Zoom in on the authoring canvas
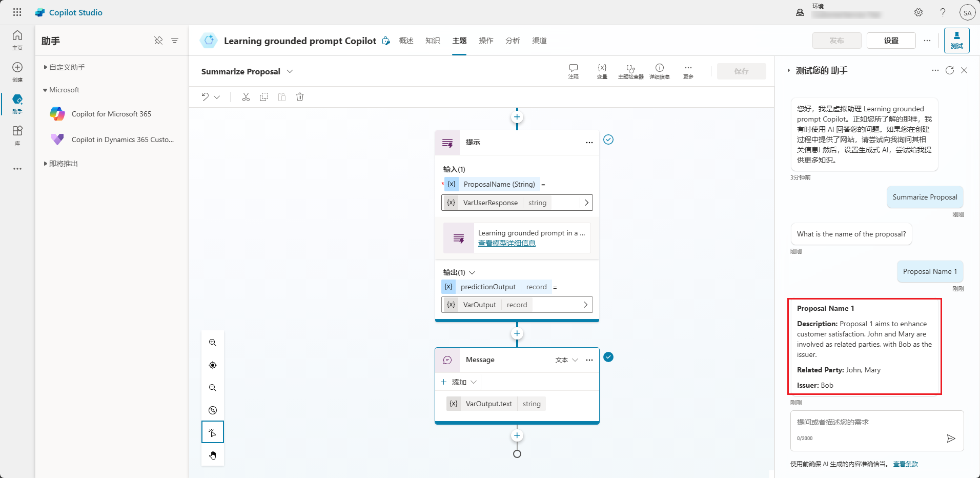The width and height of the screenshot is (980, 478). [213, 343]
